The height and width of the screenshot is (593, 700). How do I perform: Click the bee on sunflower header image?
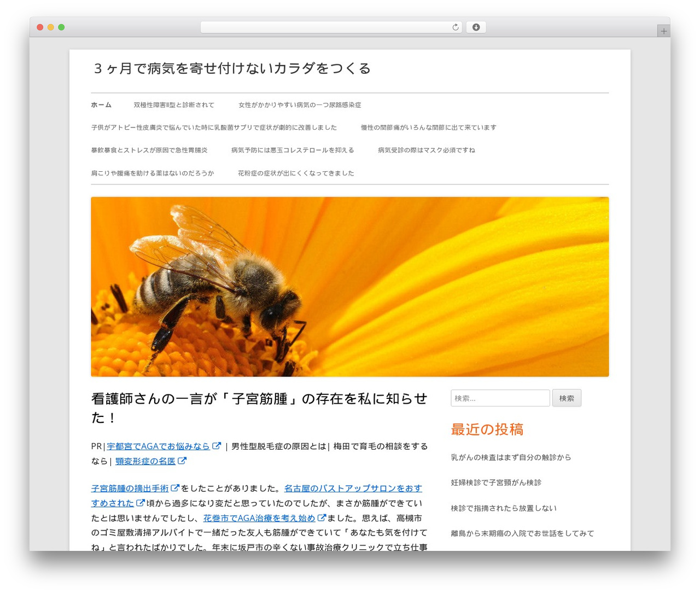(x=350, y=287)
